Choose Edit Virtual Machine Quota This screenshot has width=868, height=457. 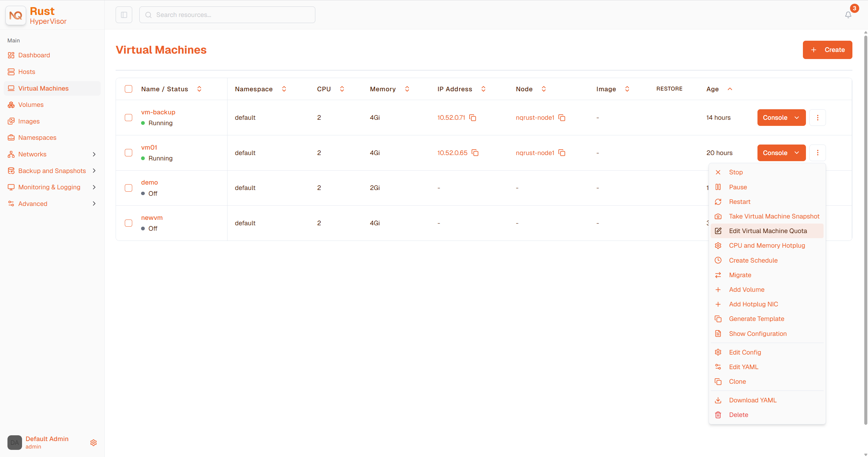[x=767, y=231]
